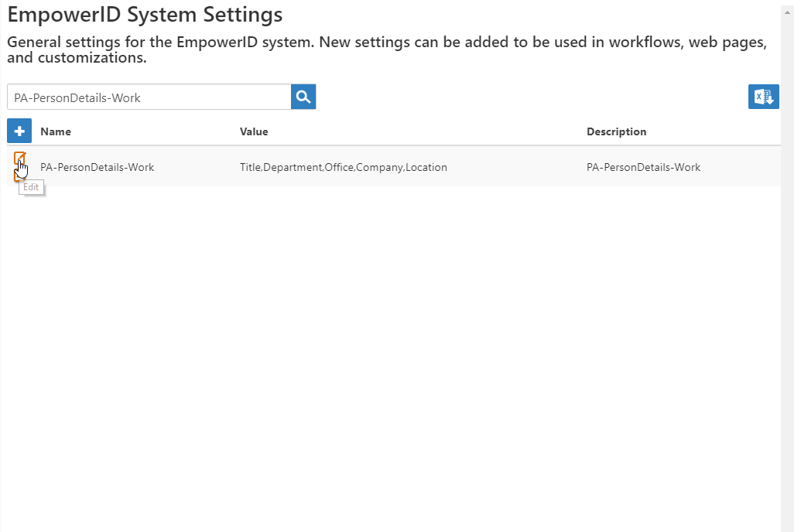Click the Title,Department,Office,Company,Location value cell
Image resolution: width=801 pixels, height=532 pixels.
coord(343,167)
